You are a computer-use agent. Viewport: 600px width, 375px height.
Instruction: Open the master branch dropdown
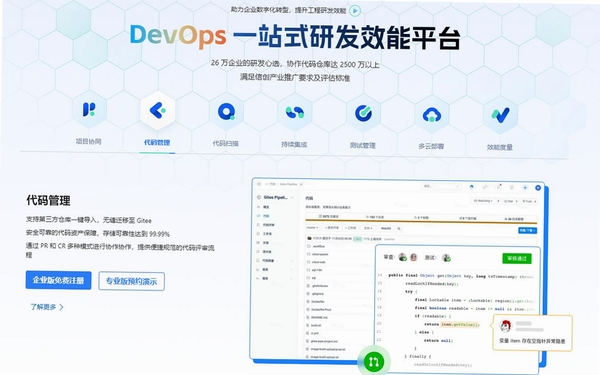312,228
